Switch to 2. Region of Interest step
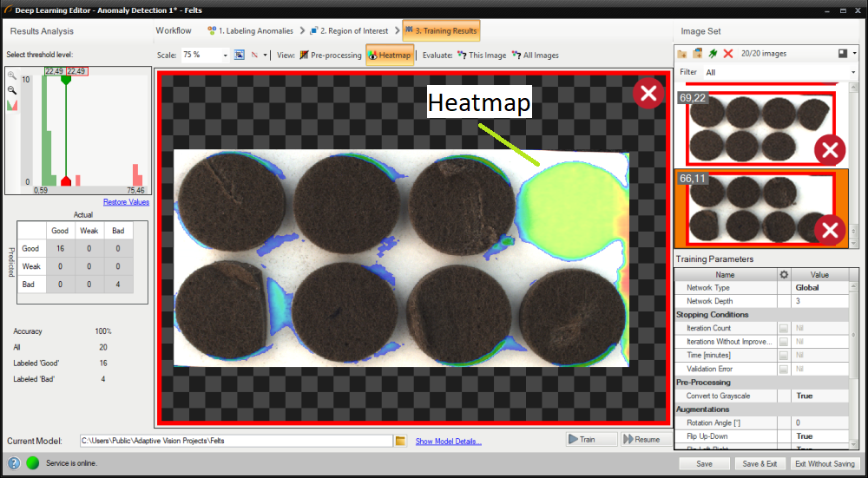The image size is (868, 478). tap(352, 31)
